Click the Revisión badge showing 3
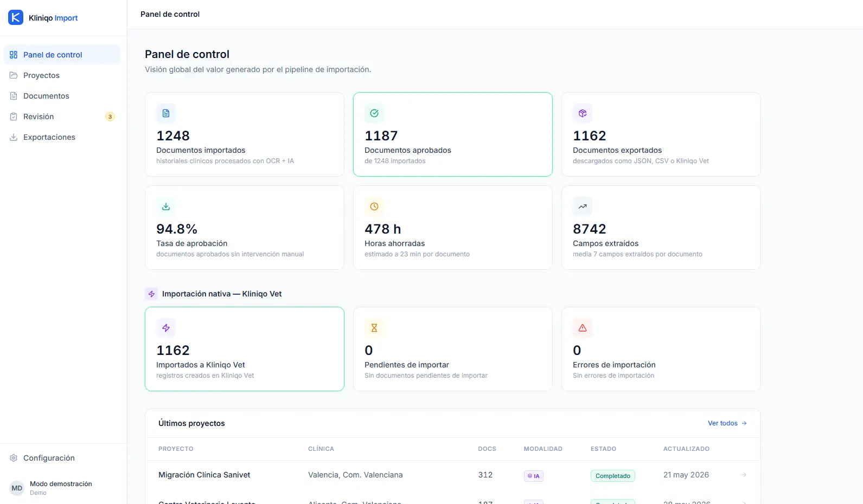The width and height of the screenshot is (863, 504). pos(110,117)
